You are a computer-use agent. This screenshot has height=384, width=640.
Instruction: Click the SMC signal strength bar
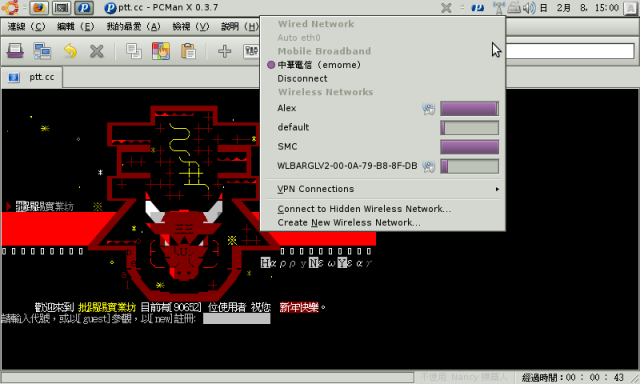point(469,147)
